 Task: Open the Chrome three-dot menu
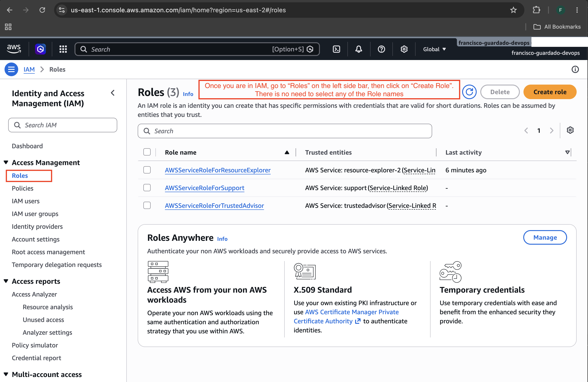pyautogui.click(x=577, y=10)
